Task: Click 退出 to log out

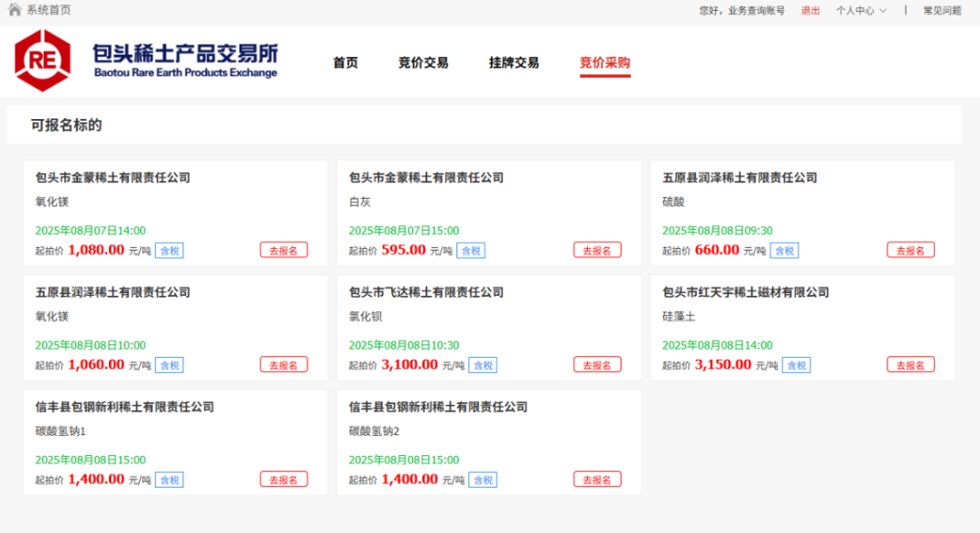Action: click(x=810, y=11)
